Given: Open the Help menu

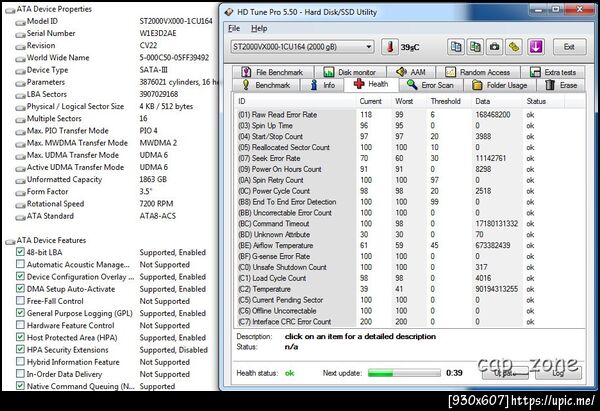Looking at the screenshot, I should pyautogui.click(x=259, y=28).
